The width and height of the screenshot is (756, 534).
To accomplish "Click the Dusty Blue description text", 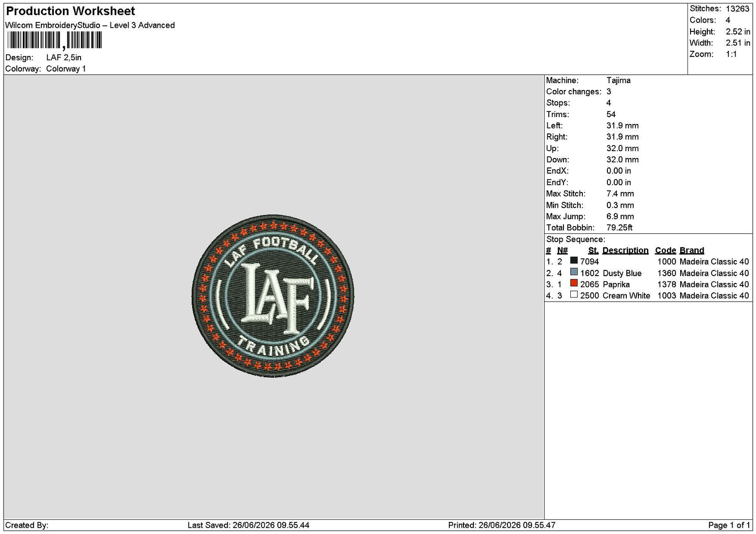I will [622, 273].
